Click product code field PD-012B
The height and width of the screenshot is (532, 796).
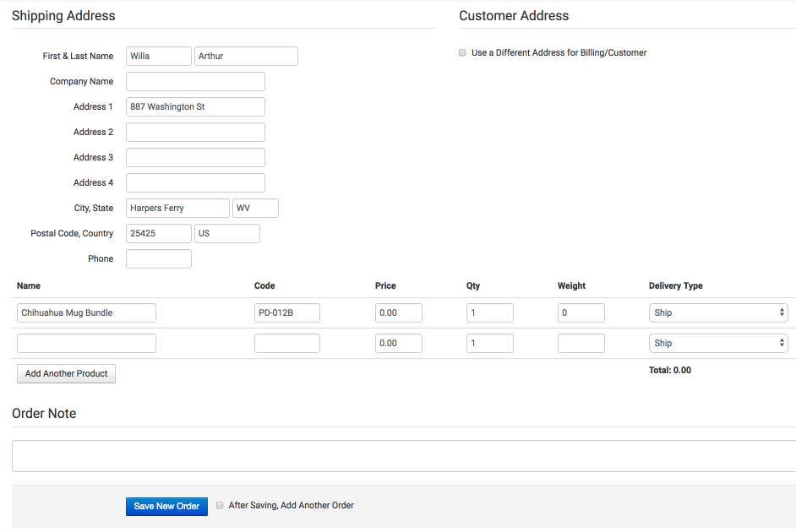(286, 313)
